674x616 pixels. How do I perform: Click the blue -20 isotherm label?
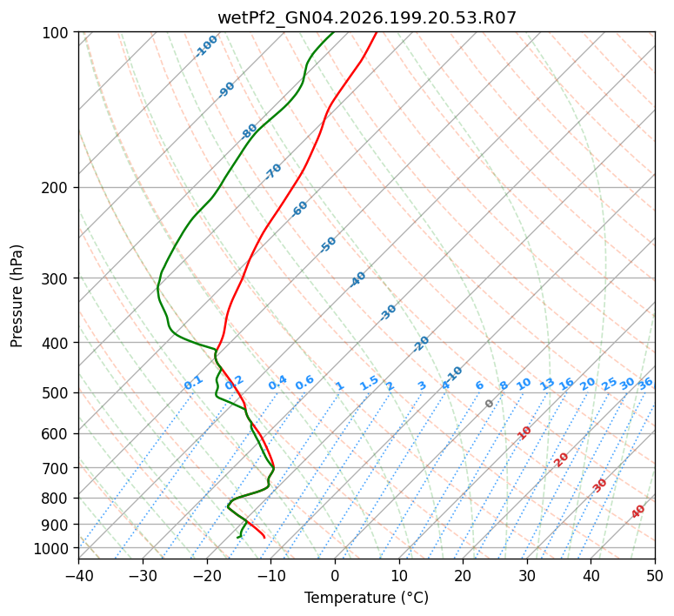421,344
